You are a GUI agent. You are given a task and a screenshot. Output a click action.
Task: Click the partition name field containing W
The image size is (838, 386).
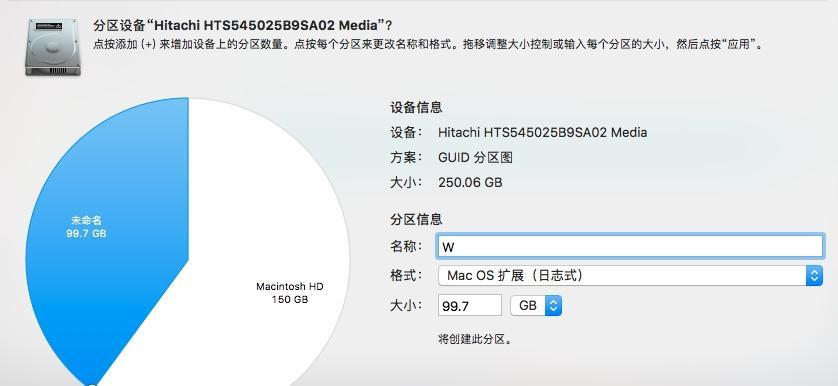630,246
